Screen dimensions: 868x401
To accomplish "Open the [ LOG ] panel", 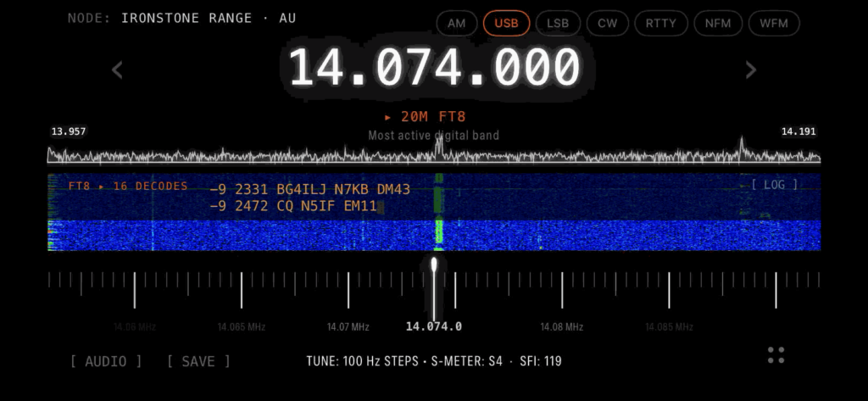I will [x=775, y=185].
